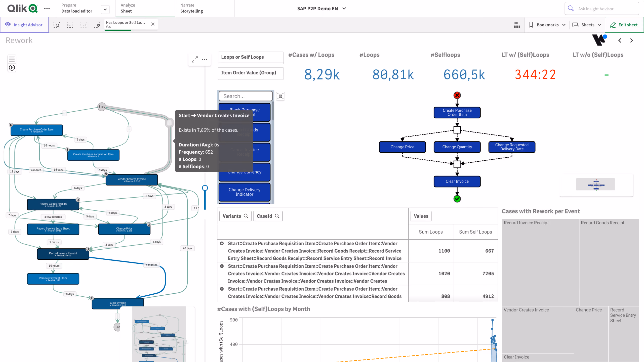Open selections tool grid icon
Image resolution: width=644 pixels, height=362 pixels.
[x=517, y=25]
